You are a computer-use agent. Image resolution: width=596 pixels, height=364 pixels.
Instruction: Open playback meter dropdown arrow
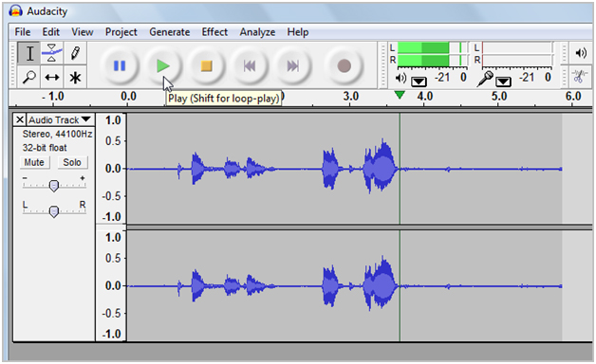419,82
